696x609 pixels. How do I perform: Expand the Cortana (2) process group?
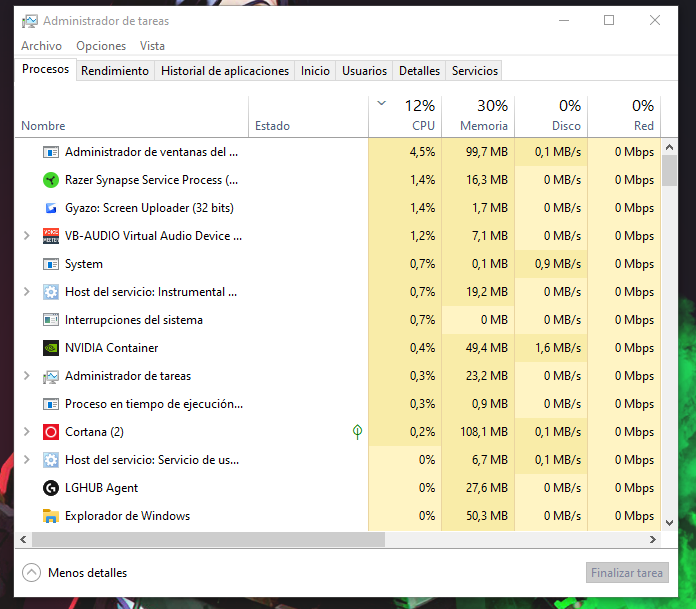[27, 432]
